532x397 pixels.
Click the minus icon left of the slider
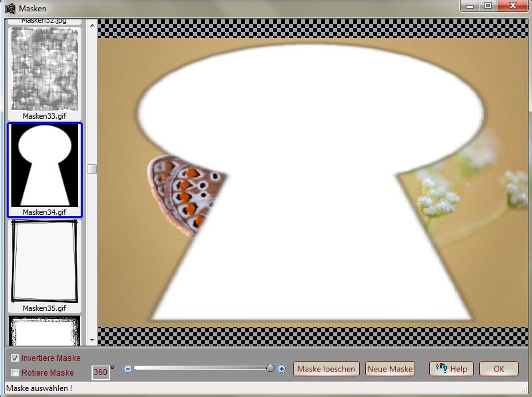click(x=128, y=368)
